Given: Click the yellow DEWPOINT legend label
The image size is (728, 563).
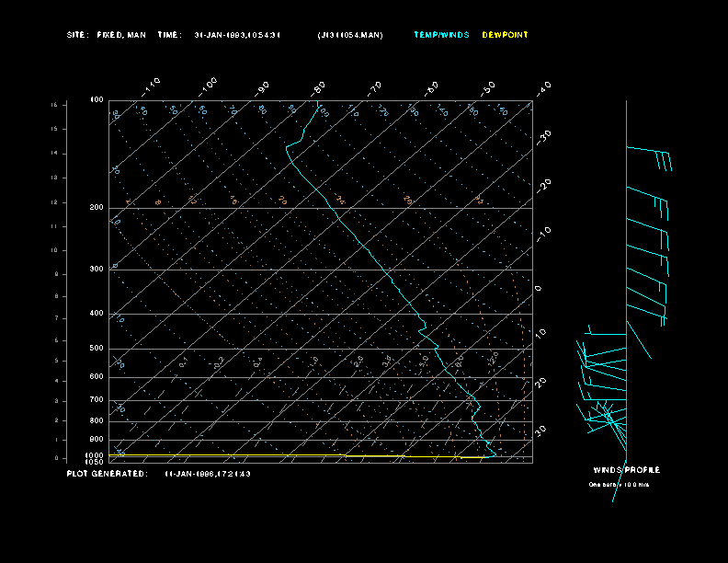Looking at the screenshot, I should click(505, 35).
